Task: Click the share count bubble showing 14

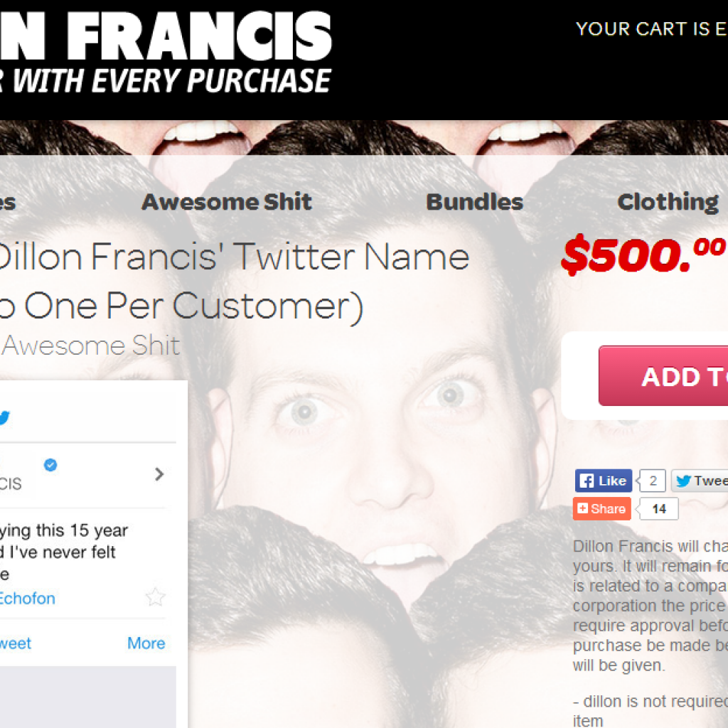Action: click(x=658, y=508)
